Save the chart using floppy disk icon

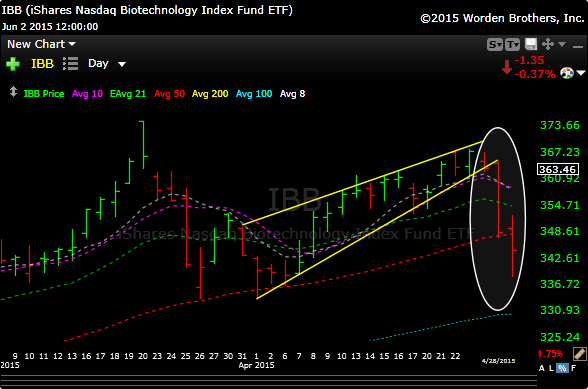click(531, 44)
